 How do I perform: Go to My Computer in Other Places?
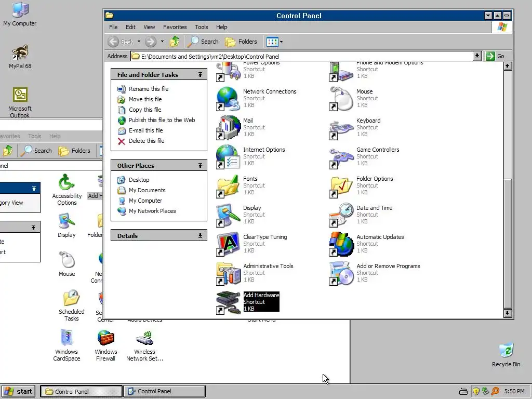(145, 201)
